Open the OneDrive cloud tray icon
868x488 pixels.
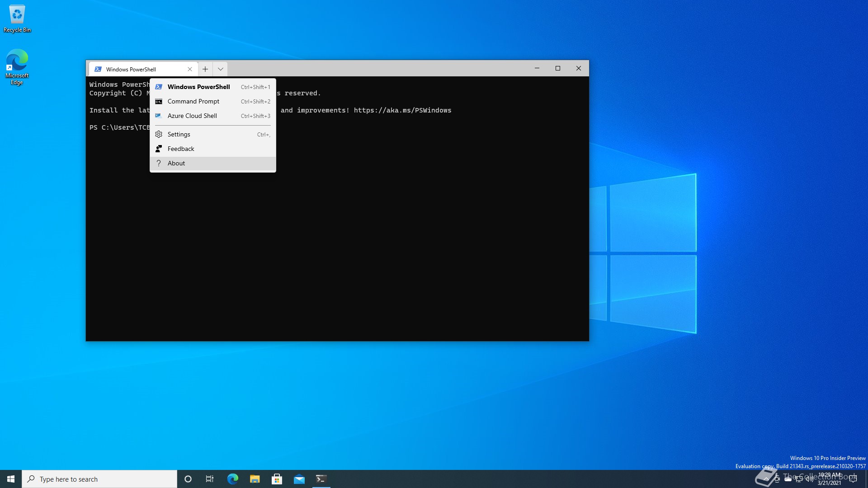pos(788,479)
